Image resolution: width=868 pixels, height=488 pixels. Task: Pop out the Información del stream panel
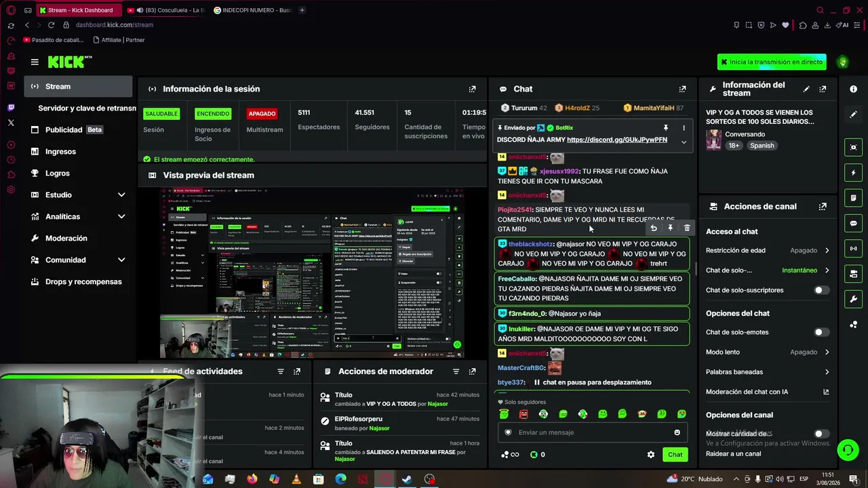pyautogui.click(x=823, y=89)
